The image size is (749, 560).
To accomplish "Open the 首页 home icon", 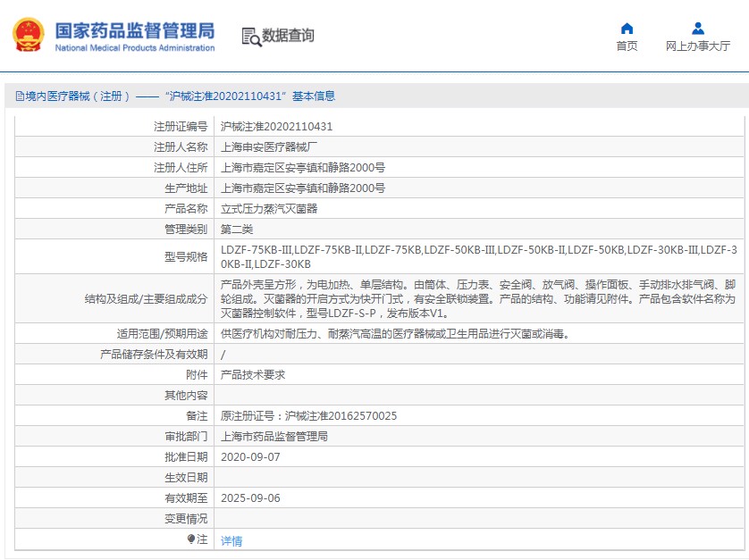I will (x=627, y=29).
